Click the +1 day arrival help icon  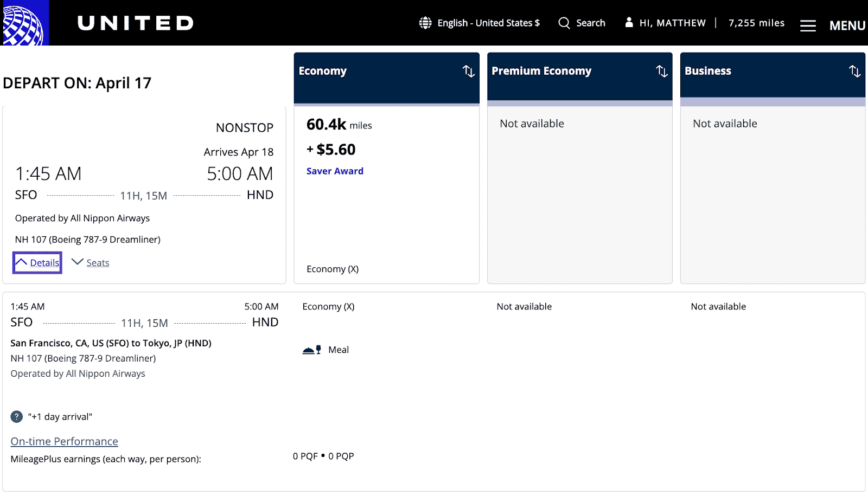pos(17,416)
